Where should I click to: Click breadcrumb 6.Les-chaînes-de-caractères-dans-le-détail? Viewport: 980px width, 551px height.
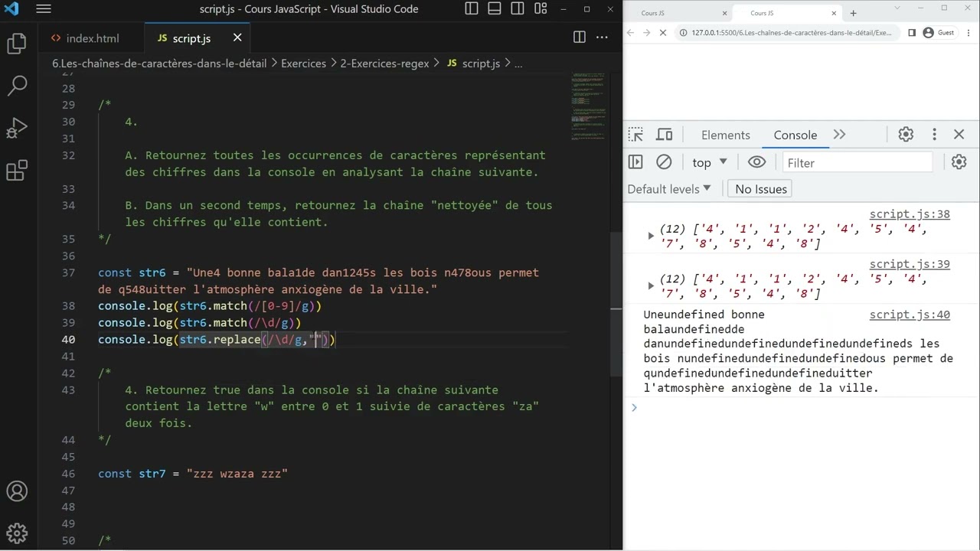pyautogui.click(x=159, y=64)
